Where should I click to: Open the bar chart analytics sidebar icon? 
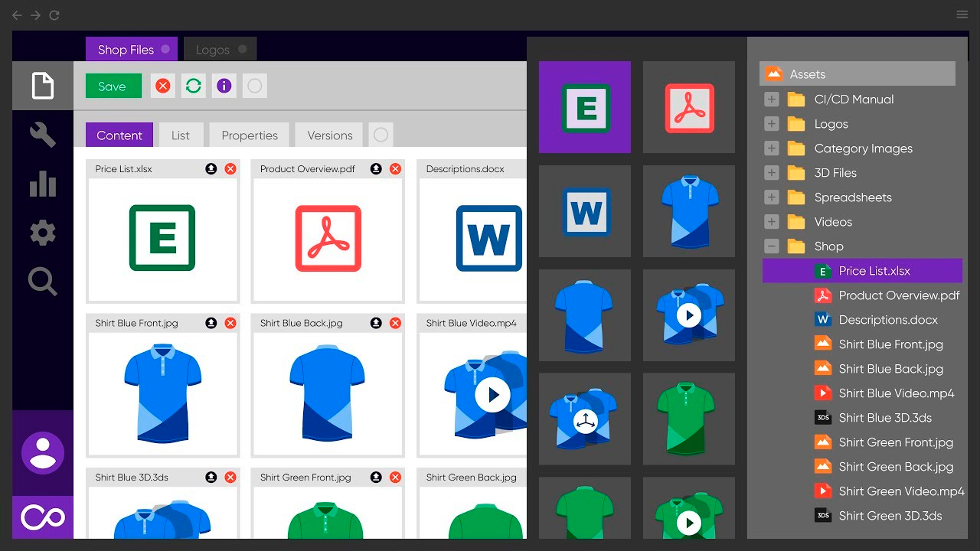43,184
